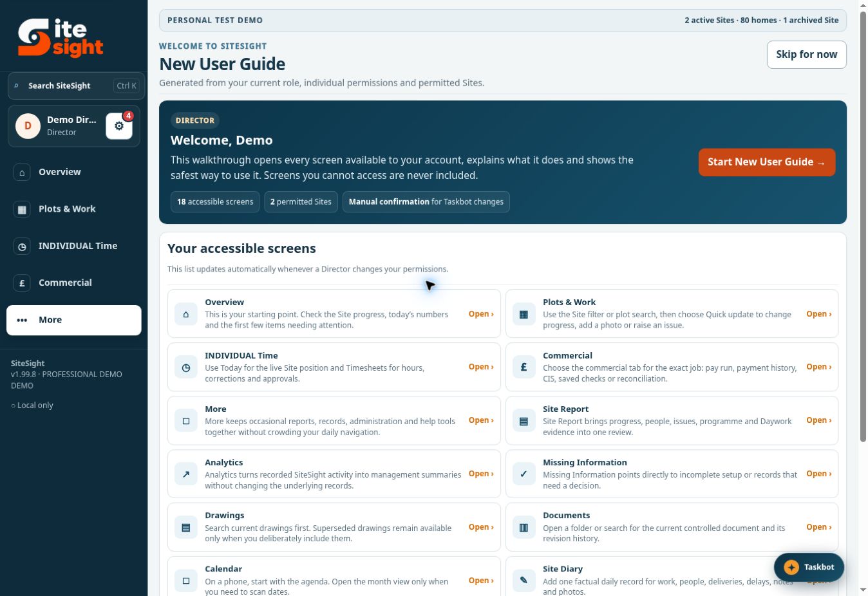
Task: Open the Commercial card link
Action: 818,367
